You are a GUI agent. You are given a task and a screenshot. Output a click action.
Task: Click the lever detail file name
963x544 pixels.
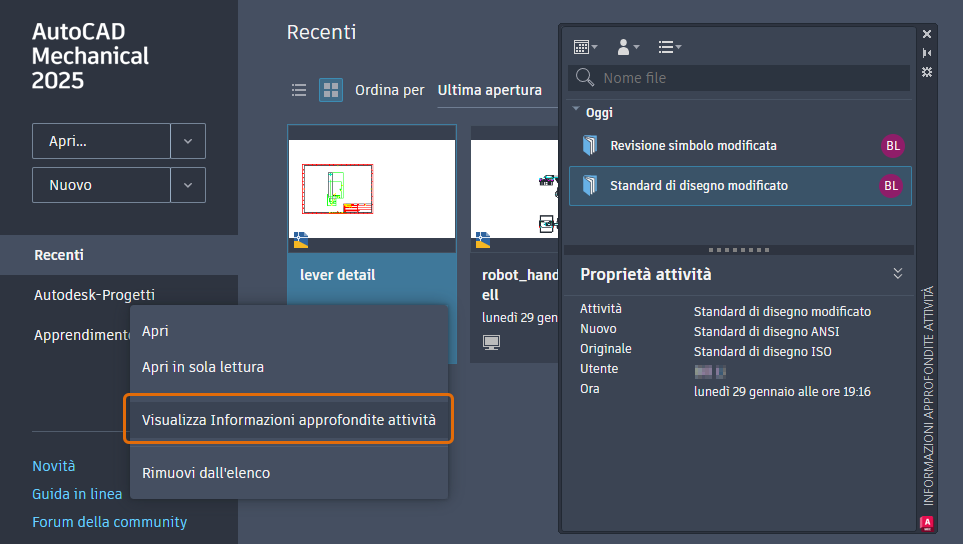coord(337,275)
